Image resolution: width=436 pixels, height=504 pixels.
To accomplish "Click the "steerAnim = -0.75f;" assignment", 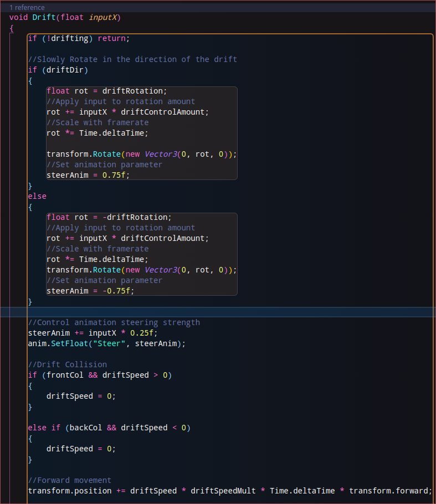I will point(90,291).
